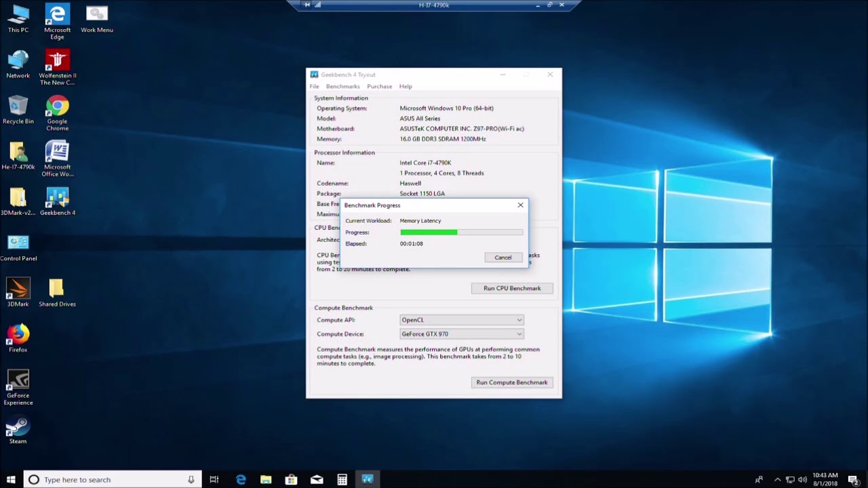This screenshot has height=488, width=868.
Task: Open Edge from the taskbar
Action: (241, 479)
